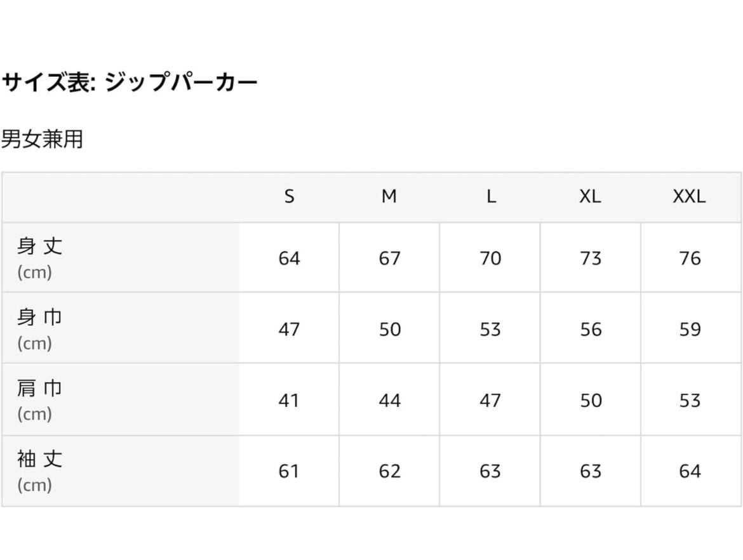Click the S size column header

289,197
